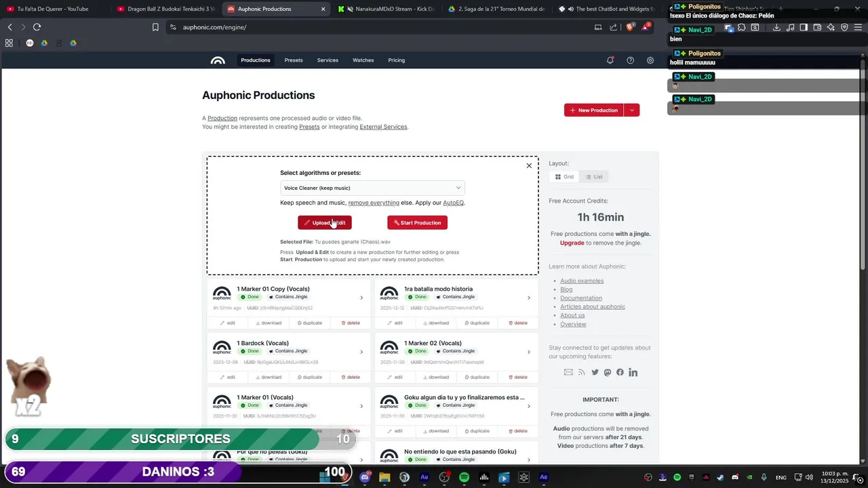Edit the 1 Marker 02 (Vocals) production

(395, 377)
